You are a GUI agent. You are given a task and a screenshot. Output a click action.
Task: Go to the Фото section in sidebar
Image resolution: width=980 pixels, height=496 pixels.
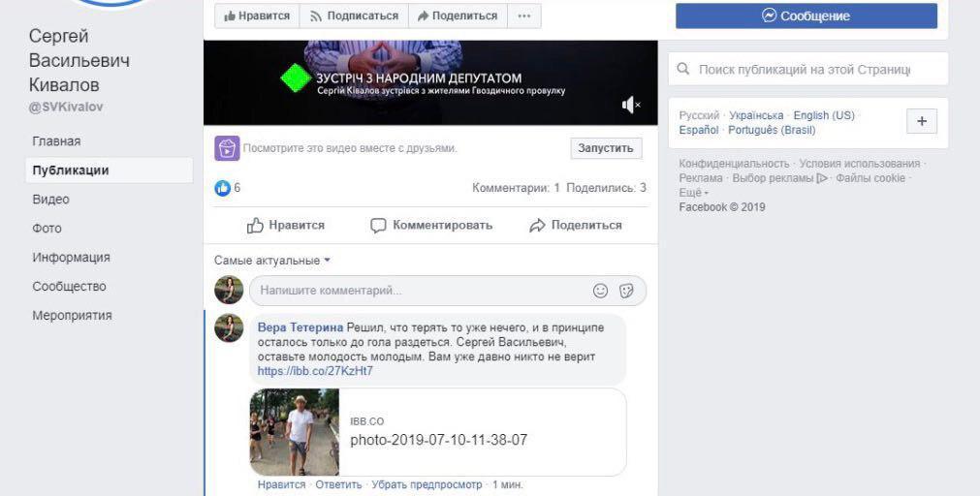tap(47, 229)
